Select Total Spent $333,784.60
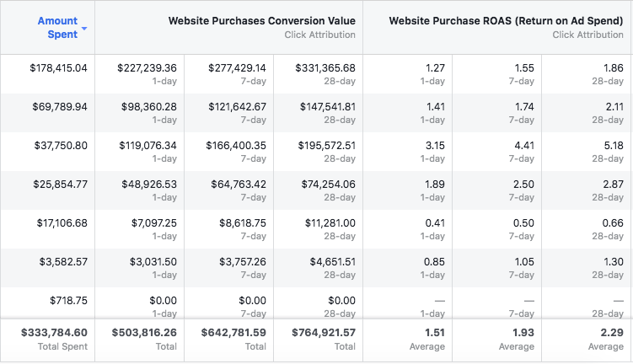 tap(54, 333)
